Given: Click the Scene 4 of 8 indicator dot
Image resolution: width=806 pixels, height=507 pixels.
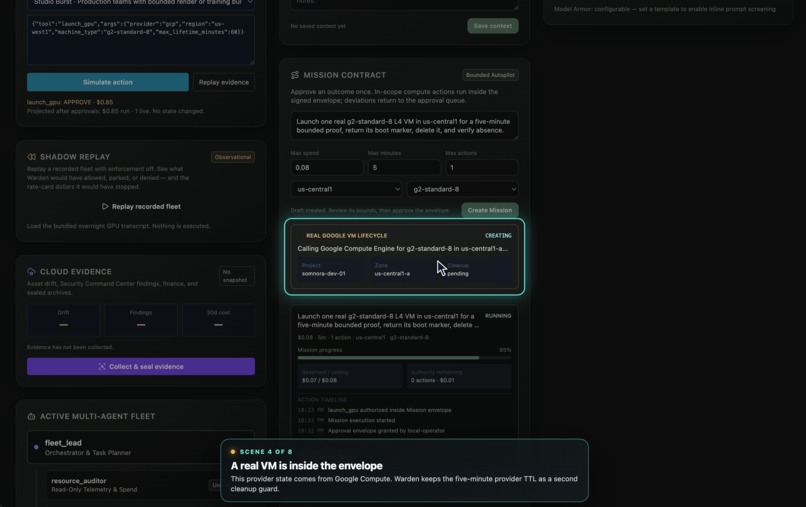Looking at the screenshot, I should [x=233, y=451].
